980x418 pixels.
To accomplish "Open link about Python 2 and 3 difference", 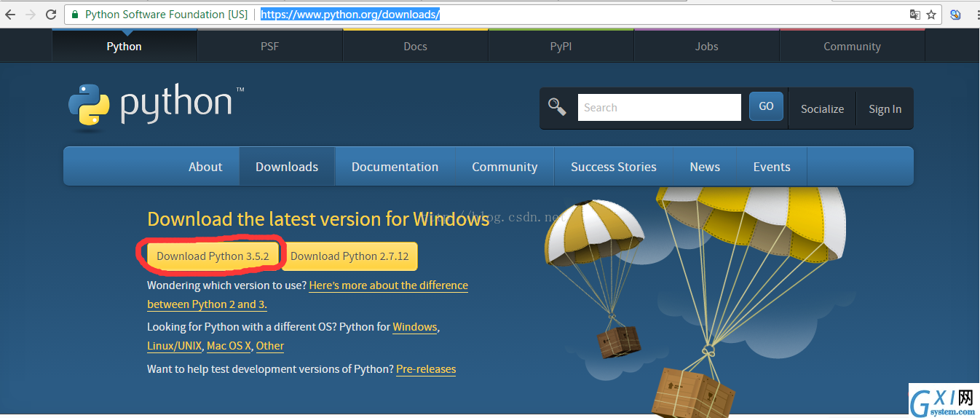I will point(388,285).
